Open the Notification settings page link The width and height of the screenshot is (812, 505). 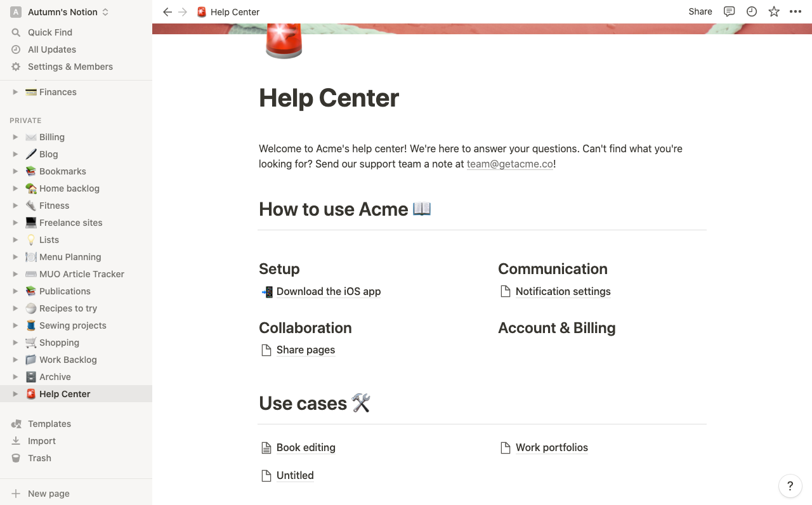tap(563, 292)
